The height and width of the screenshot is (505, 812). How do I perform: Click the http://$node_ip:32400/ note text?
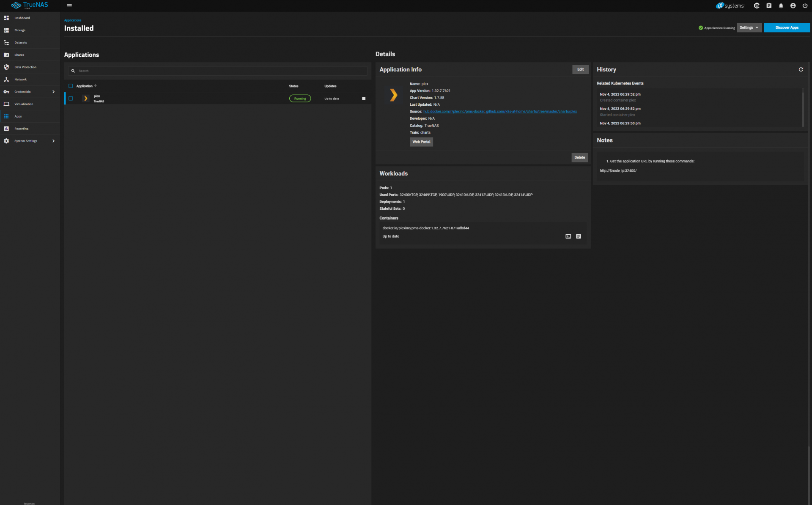[618, 171]
